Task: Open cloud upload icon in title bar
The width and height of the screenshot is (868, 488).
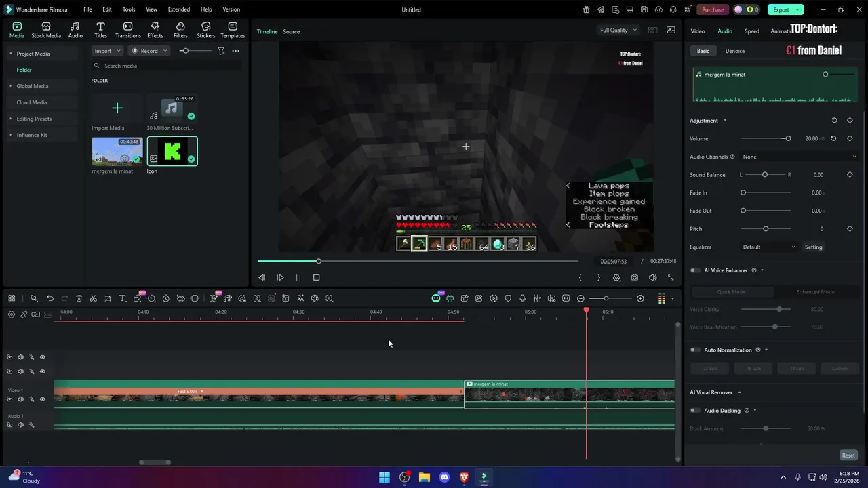Action: (658, 9)
